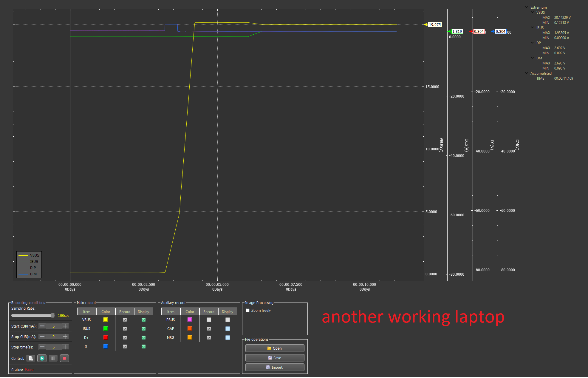
Task: Enable the Zoom freely checkbox
Action: tap(247, 311)
